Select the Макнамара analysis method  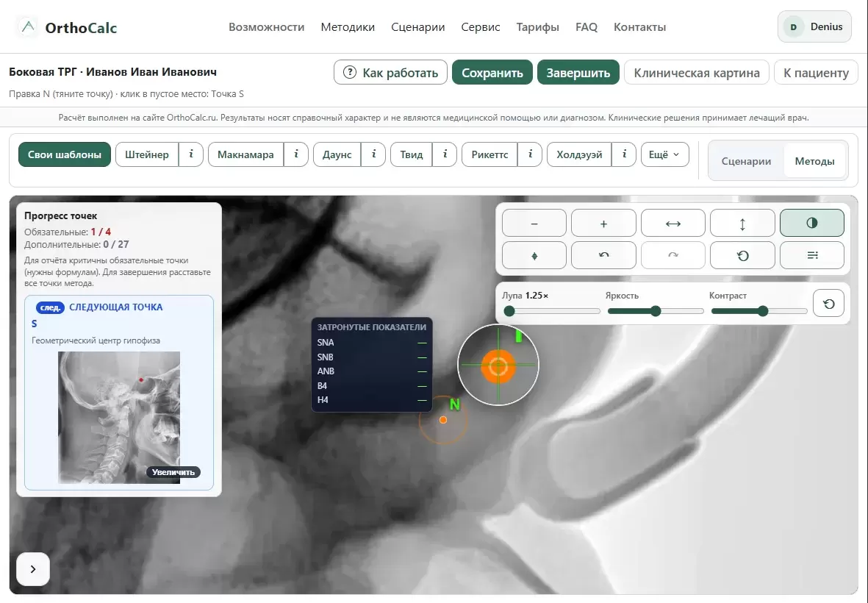pyautogui.click(x=245, y=154)
